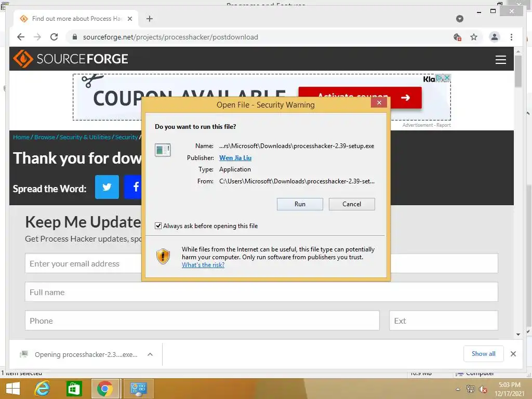Image resolution: width=532 pixels, height=399 pixels.
Task: Open the Security breadcrumb link
Action: (x=126, y=137)
